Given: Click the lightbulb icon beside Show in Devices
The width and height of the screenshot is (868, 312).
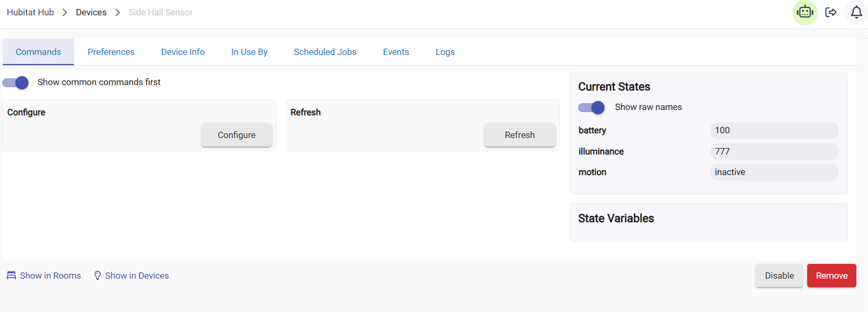Looking at the screenshot, I should tap(97, 276).
